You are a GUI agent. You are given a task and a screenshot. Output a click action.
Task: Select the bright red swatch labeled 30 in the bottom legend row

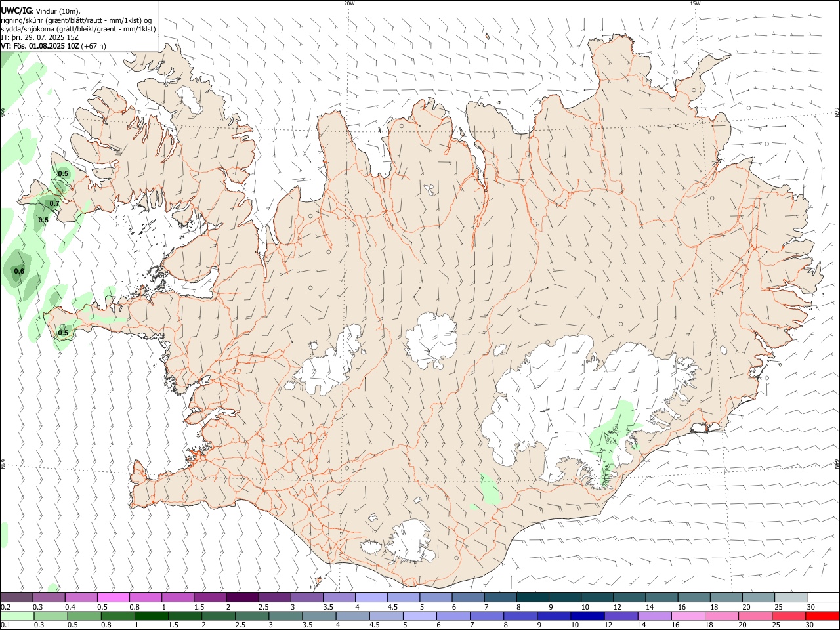[x=822, y=616]
